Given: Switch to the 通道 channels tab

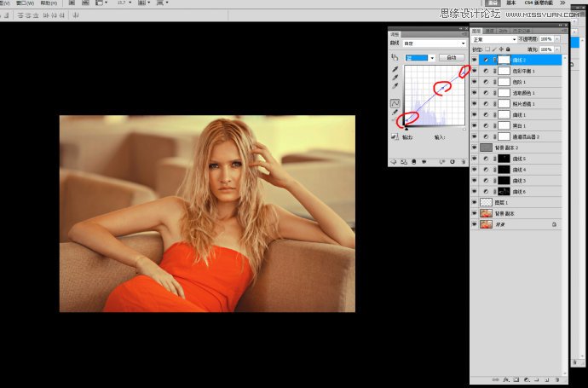Looking at the screenshot, I should pyautogui.click(x=490, y=31).
